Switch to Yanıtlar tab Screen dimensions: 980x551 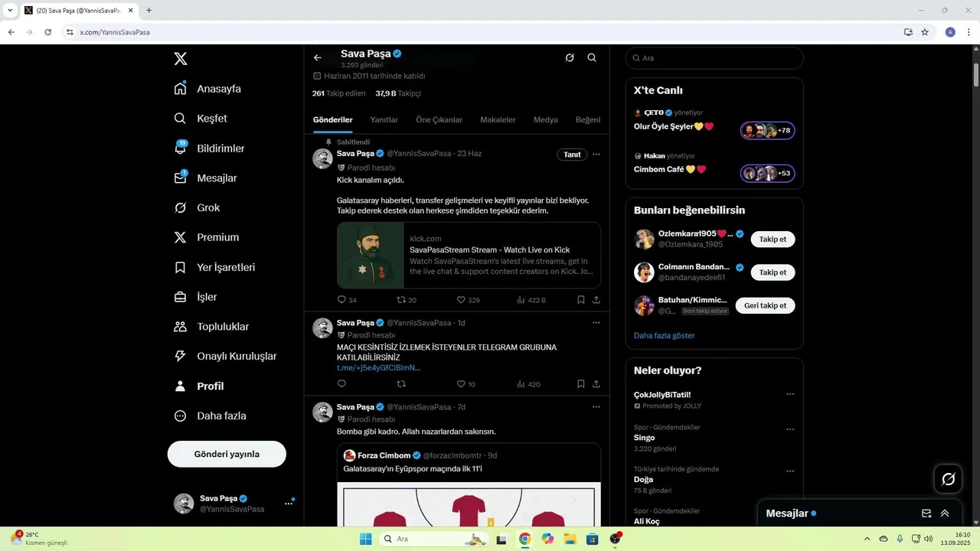point(384,120)
